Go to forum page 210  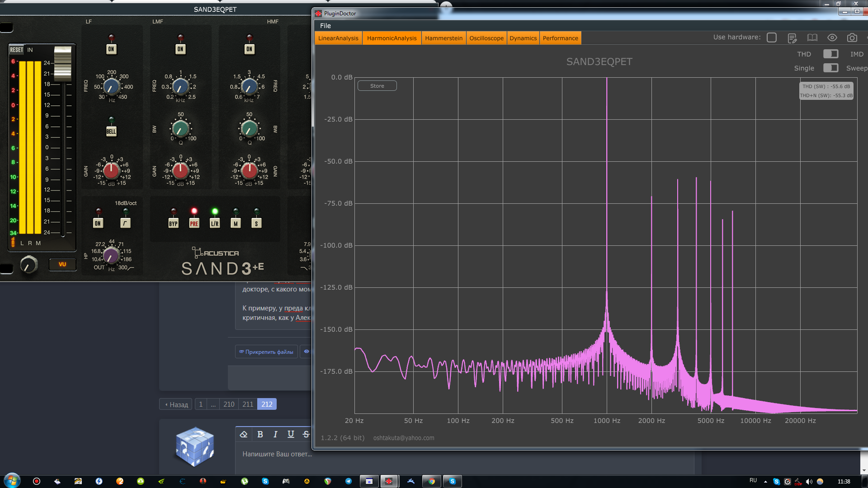pos(229,404)
